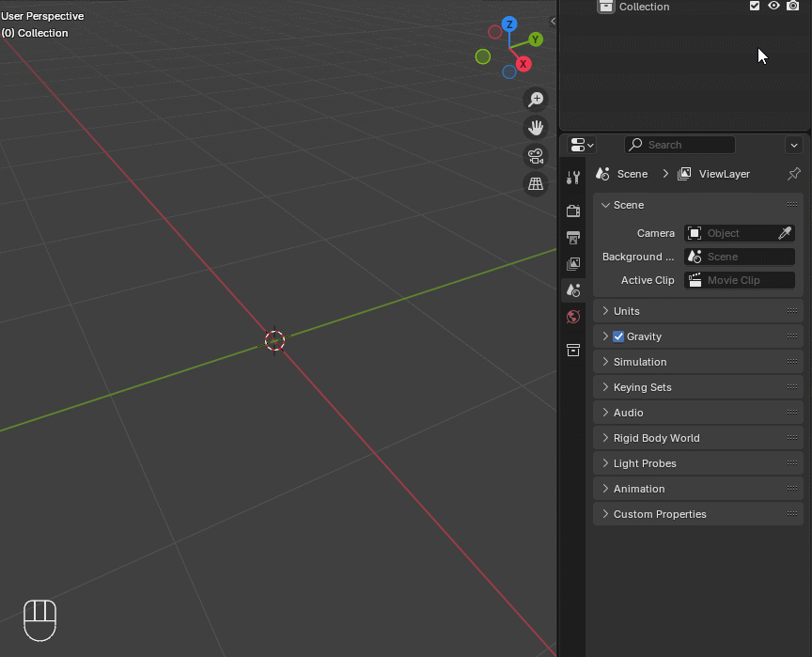Open the Scene properties tab
The image size is (812, 657).
click(573, 290)
